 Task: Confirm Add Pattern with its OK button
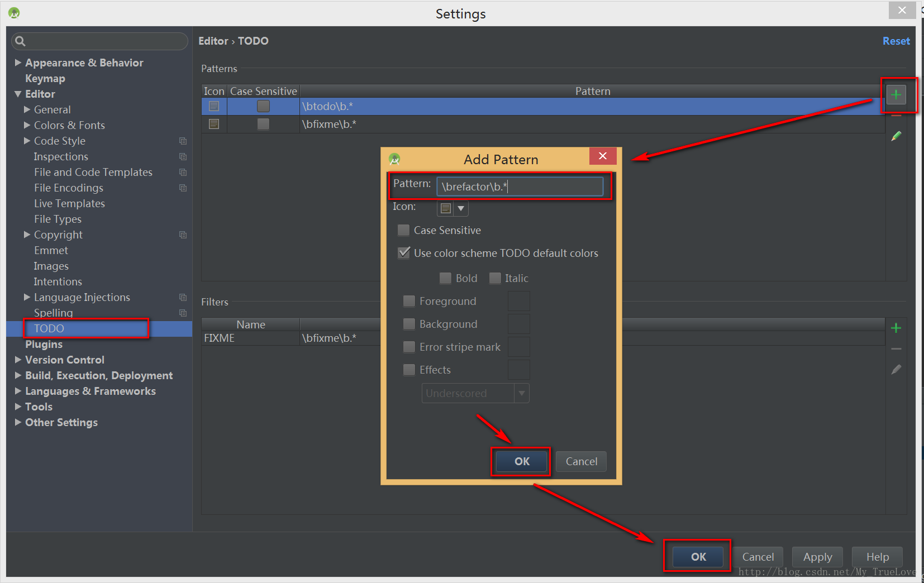(522, 461)
